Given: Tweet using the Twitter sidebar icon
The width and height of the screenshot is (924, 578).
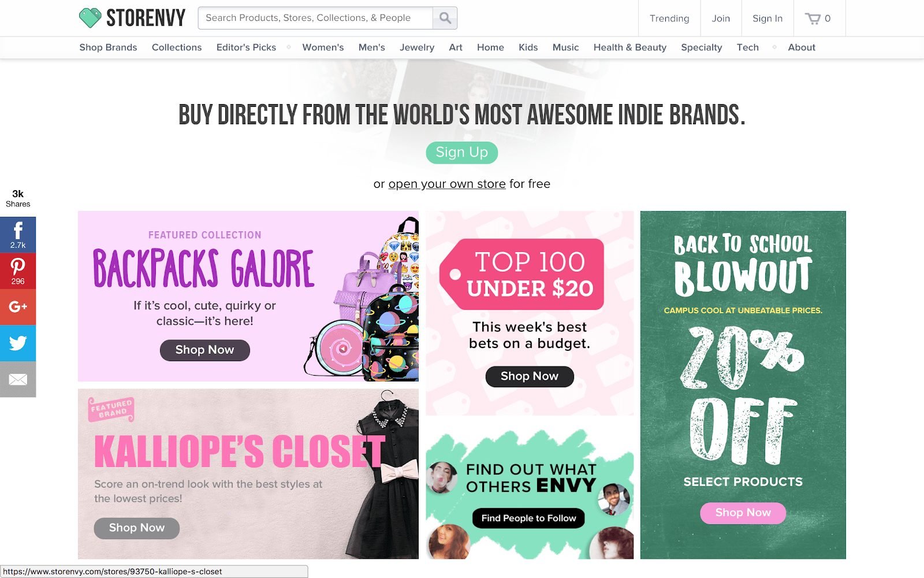Looking at the screenshot, I should [x=18, y=343].
